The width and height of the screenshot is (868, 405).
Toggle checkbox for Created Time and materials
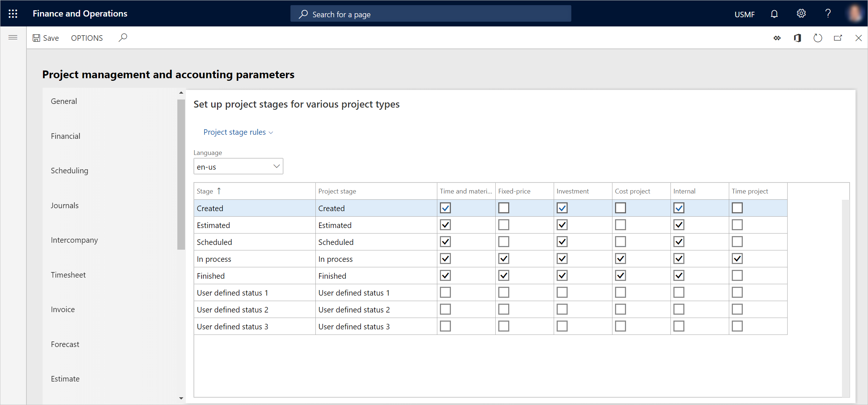(446, 207)
